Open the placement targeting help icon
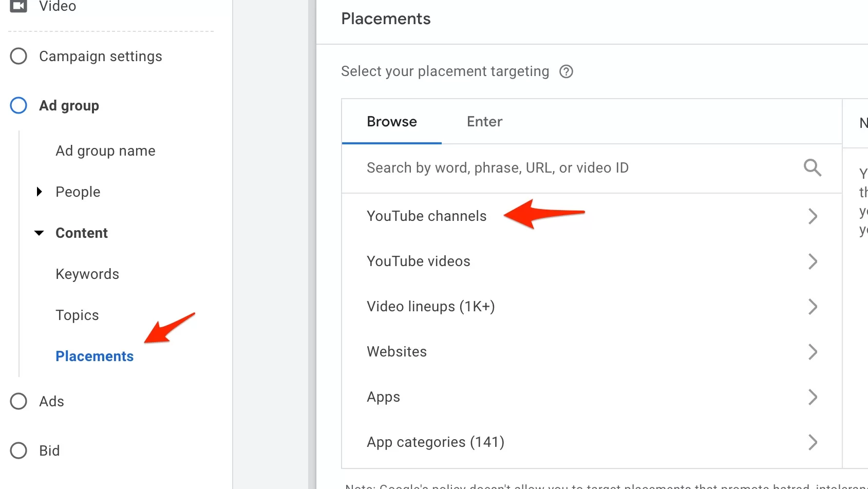The width and height of the screenshot is (868, 489). pyautogui.click(x=566, y=71)
